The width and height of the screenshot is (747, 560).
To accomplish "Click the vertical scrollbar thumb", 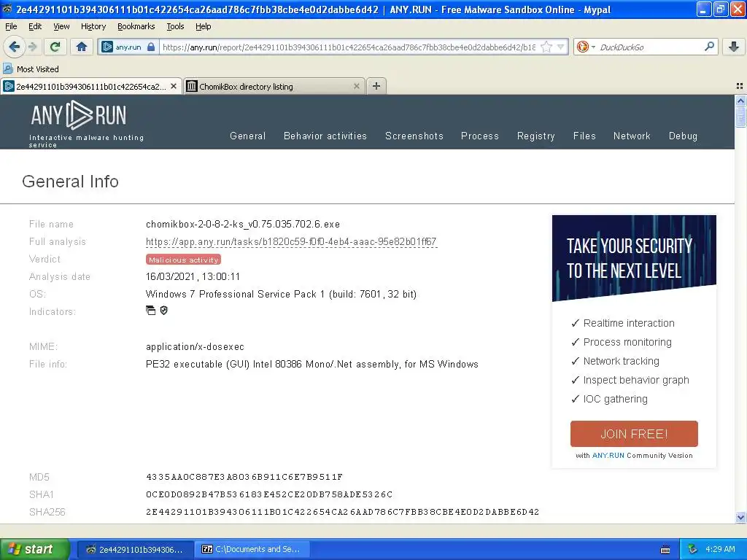I will pos(740,117).
